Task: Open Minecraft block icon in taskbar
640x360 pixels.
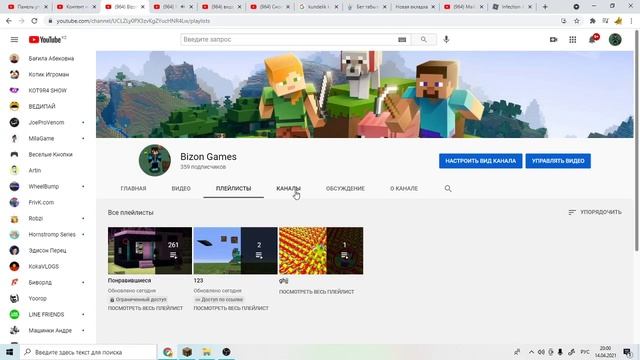Action: (x=187, y=352)
